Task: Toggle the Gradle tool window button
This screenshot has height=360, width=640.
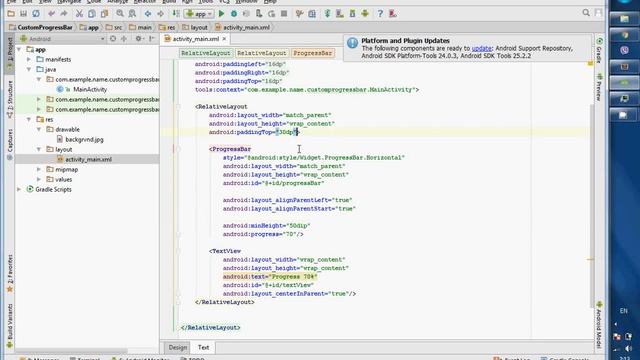Action: click(599, 50)
